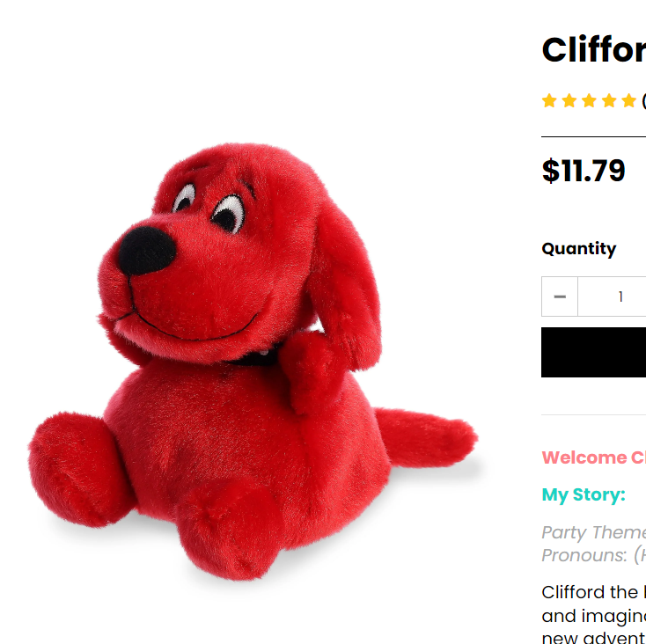The width and height of the screenshot is (646, 644).
Task: Click the pink Welcome heading
Action: click(594, 457)
